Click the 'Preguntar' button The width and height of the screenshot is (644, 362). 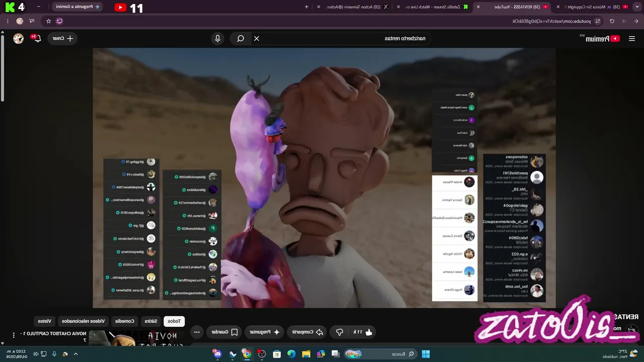(264, 332)
